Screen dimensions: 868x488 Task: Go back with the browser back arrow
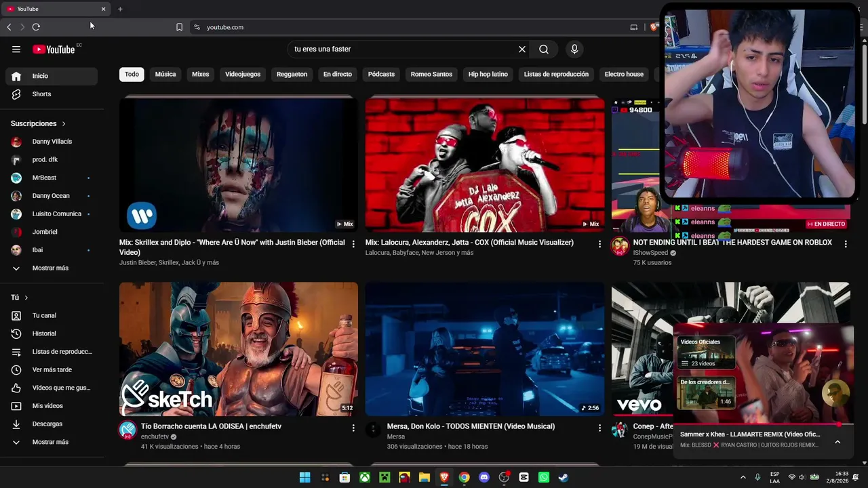[x=9, y=27]
